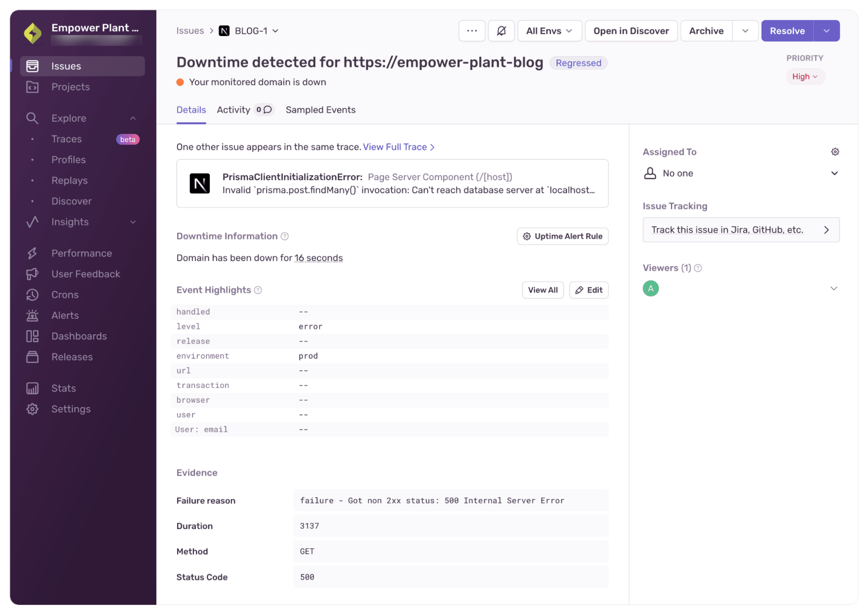Click the Performance lightning icon

32,253
